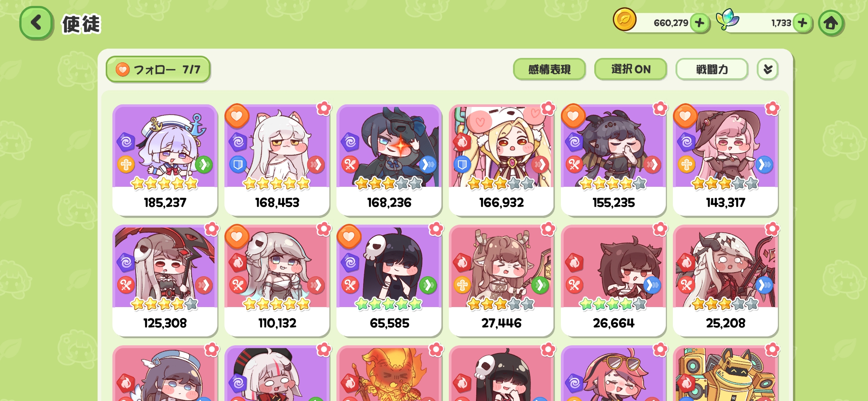
Task: Open the 感情表現 emotes menu
Action: [x=549, y=69]
